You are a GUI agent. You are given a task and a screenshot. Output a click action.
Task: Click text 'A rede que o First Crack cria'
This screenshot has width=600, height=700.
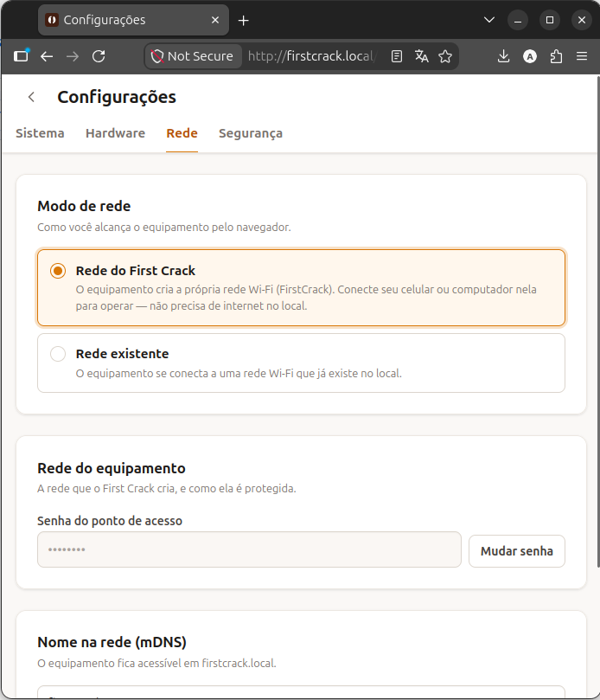point(106,488)
